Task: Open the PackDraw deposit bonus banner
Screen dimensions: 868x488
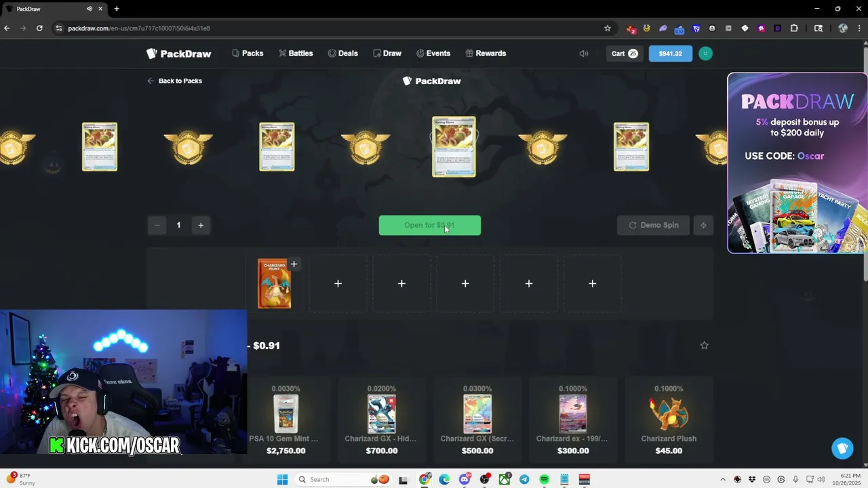Action: point(797,163)
